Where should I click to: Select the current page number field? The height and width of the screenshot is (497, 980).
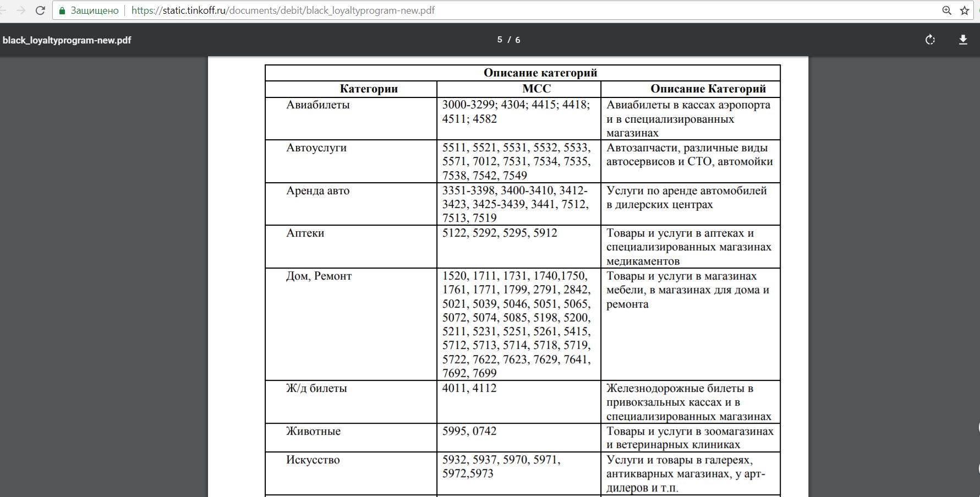[500, 40]
